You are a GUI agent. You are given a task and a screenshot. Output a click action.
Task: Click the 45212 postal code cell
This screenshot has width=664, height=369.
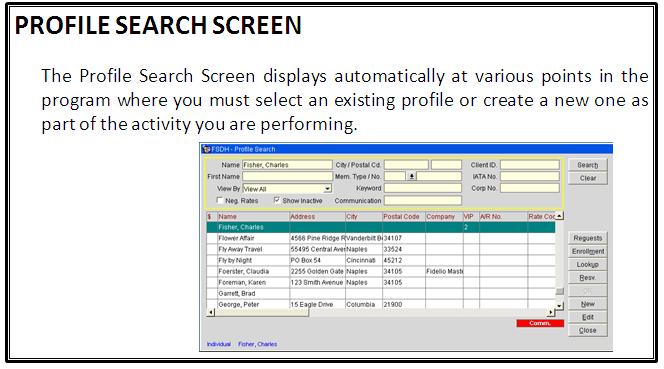(404, 260)
